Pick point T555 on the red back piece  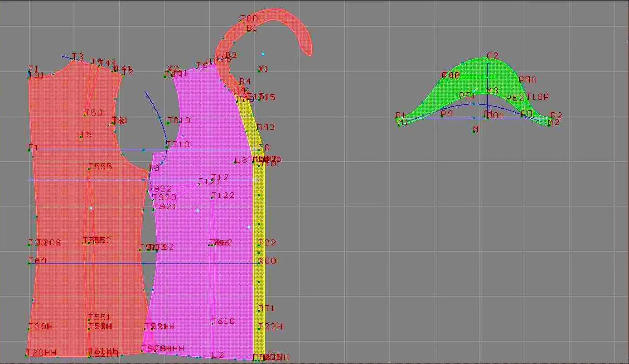100,167
